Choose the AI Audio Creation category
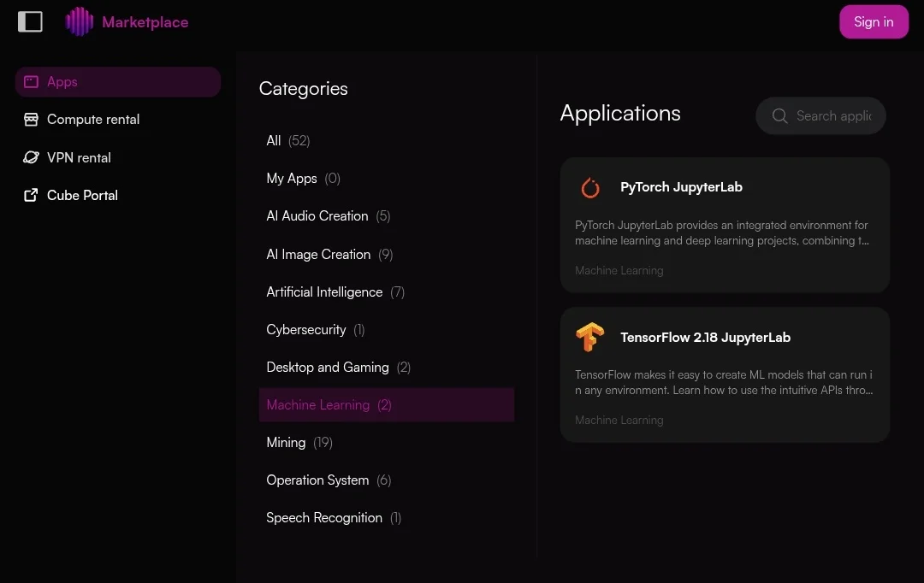The image size is (924, 583). coord(387,216)
